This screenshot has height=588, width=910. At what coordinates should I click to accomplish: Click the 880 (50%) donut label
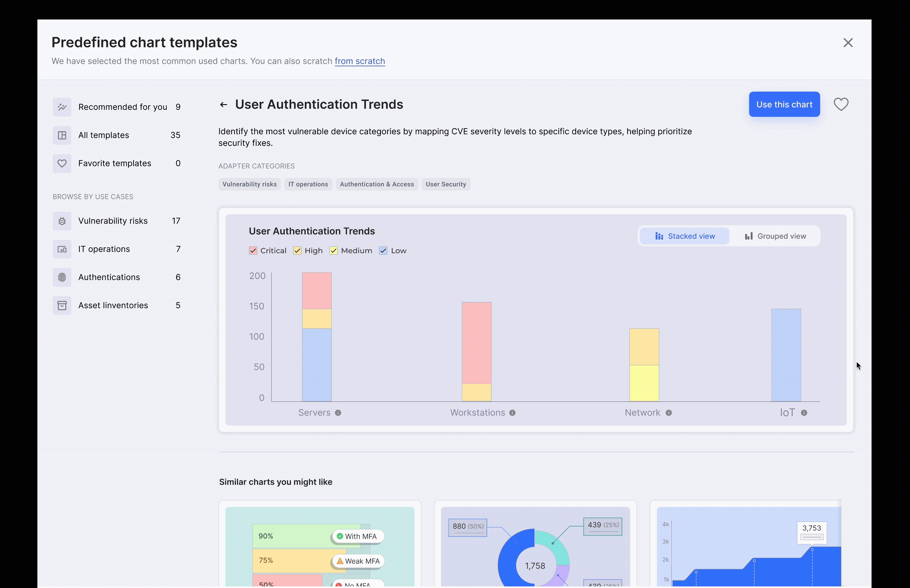(x=468, y=527)
